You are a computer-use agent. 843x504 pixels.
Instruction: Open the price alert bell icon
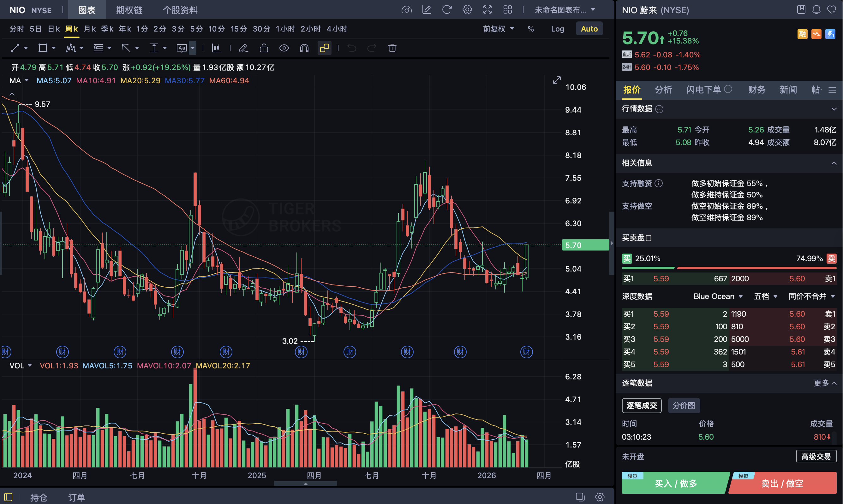click(816, 10)
